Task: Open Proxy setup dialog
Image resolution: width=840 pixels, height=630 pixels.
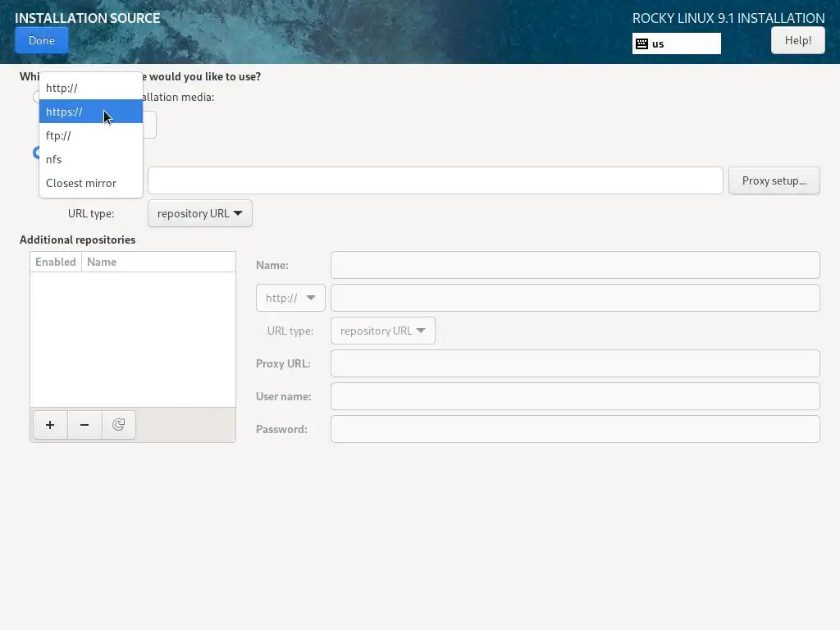Action: pos(774,181)
